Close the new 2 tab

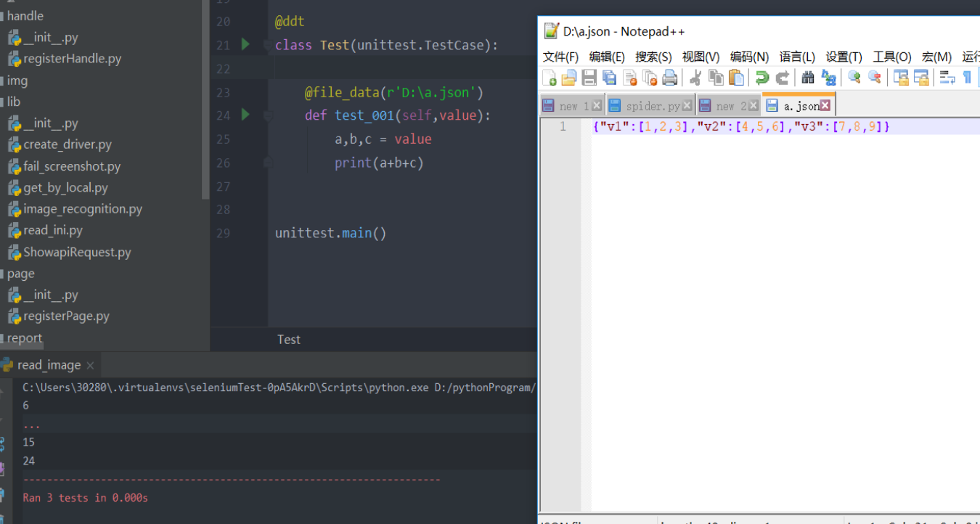click(x=754, y=106)
